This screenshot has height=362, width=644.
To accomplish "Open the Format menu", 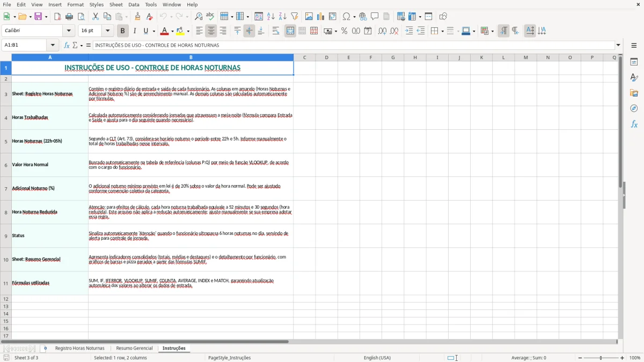I will (x=76, y=4).
